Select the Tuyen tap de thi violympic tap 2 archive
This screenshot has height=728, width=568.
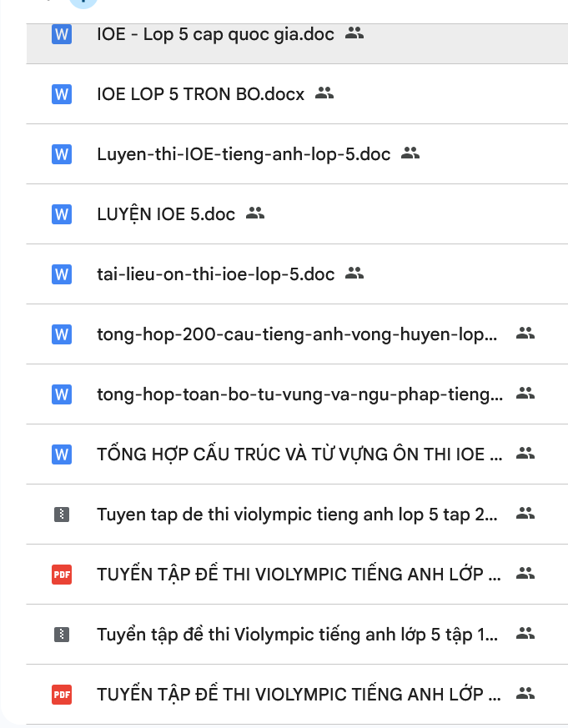(x=297, y=515)
